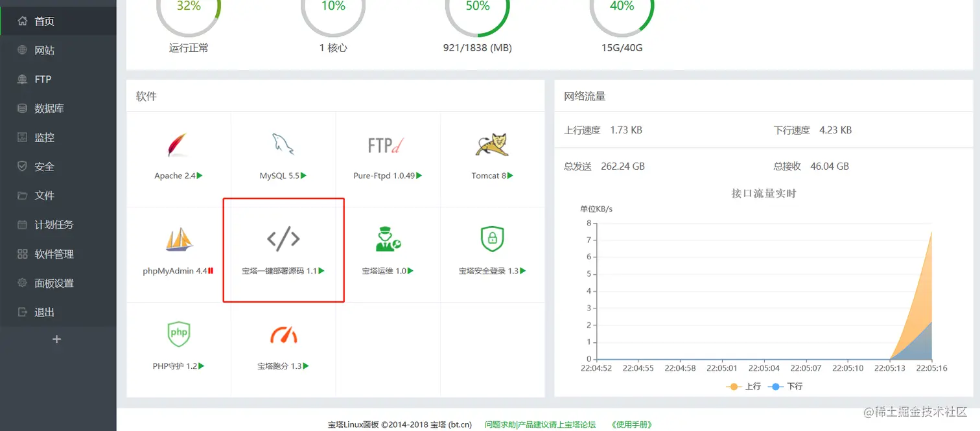Viewport: 980px width, 431px height.
Task: Click the Apache feather icon
Action: click(177, 145)
